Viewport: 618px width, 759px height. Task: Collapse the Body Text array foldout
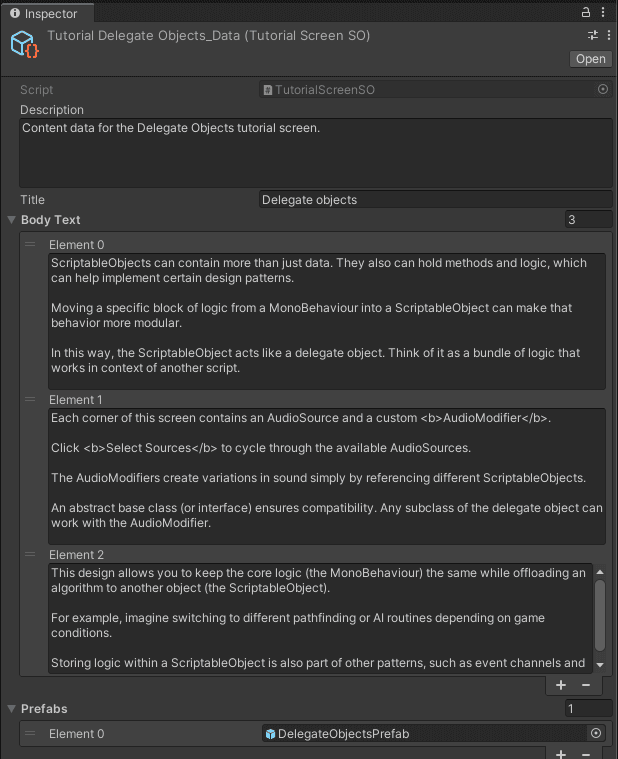point(11,220)
